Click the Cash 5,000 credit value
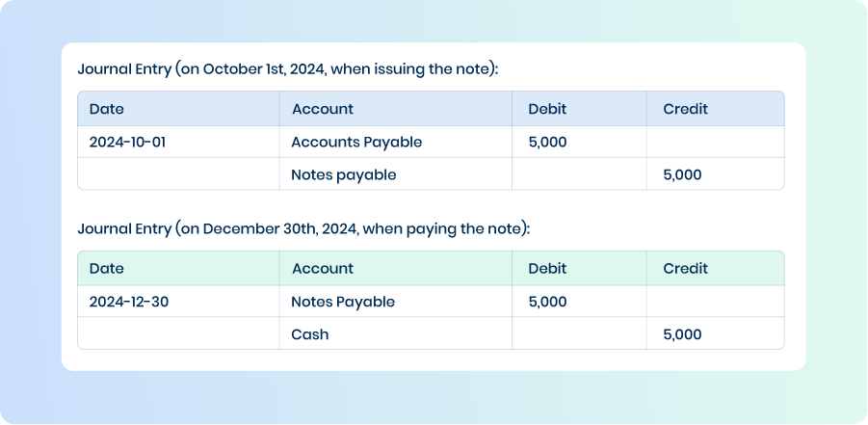The height and width of the screenshot is (425, 868). 682,334
